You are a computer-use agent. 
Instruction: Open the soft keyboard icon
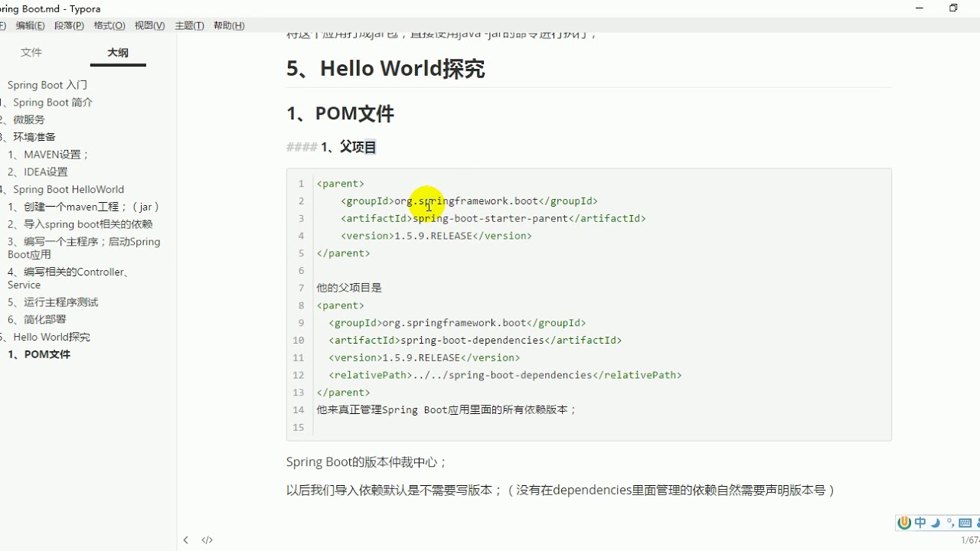965,523
